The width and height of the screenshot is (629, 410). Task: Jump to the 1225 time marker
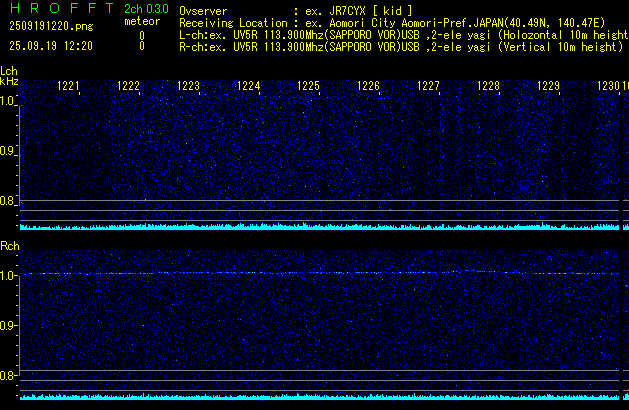coord(309,87)
